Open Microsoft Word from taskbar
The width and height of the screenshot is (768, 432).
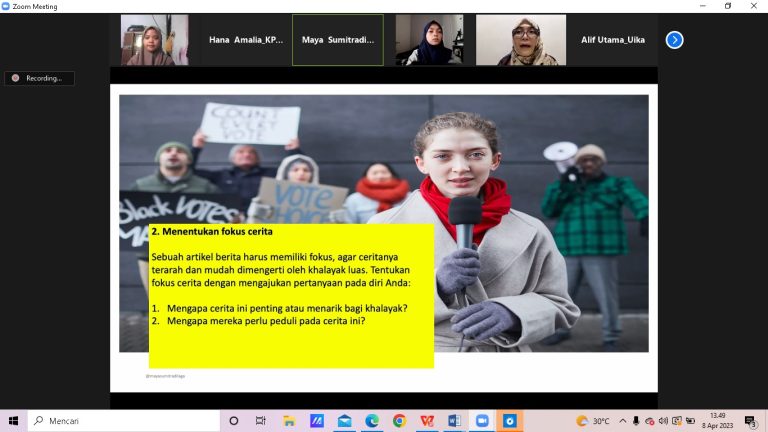(455, 421)
